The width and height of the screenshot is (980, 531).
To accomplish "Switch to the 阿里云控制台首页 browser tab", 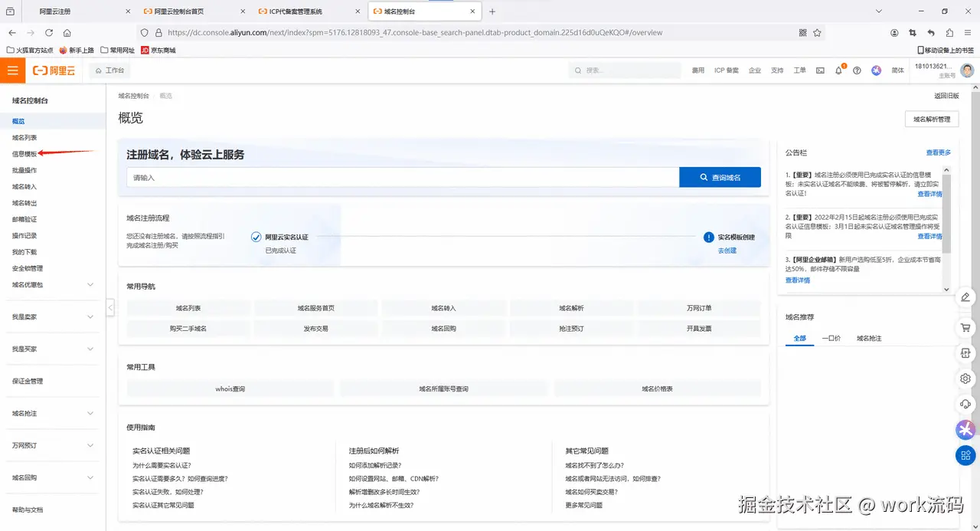I will click(194, 11).
